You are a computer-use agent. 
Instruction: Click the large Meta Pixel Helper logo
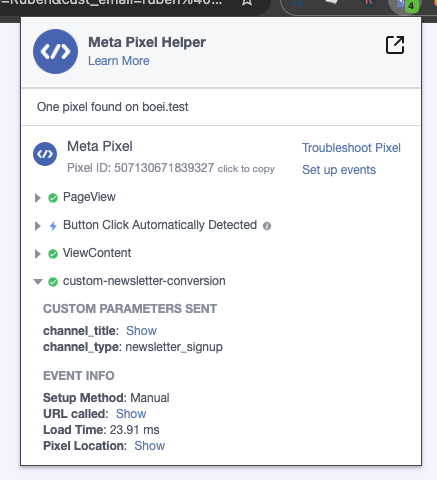pos(55,51)
